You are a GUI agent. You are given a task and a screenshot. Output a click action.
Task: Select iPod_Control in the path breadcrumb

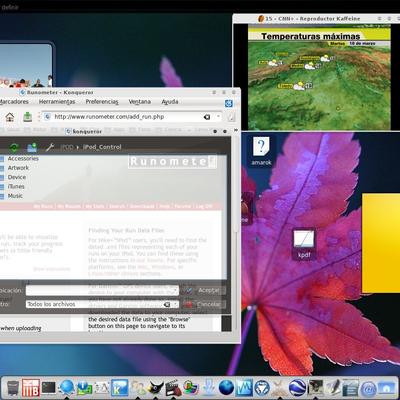(x=102, y=147)
